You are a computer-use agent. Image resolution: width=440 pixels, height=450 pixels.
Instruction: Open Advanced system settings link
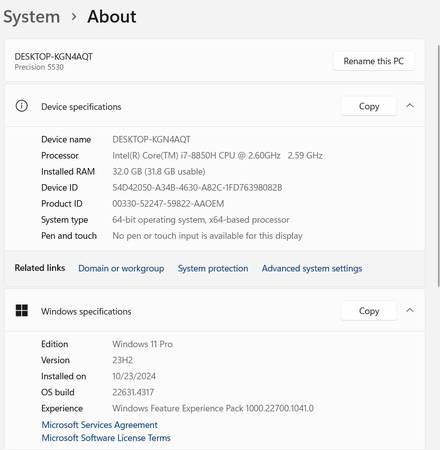[312, 268]
